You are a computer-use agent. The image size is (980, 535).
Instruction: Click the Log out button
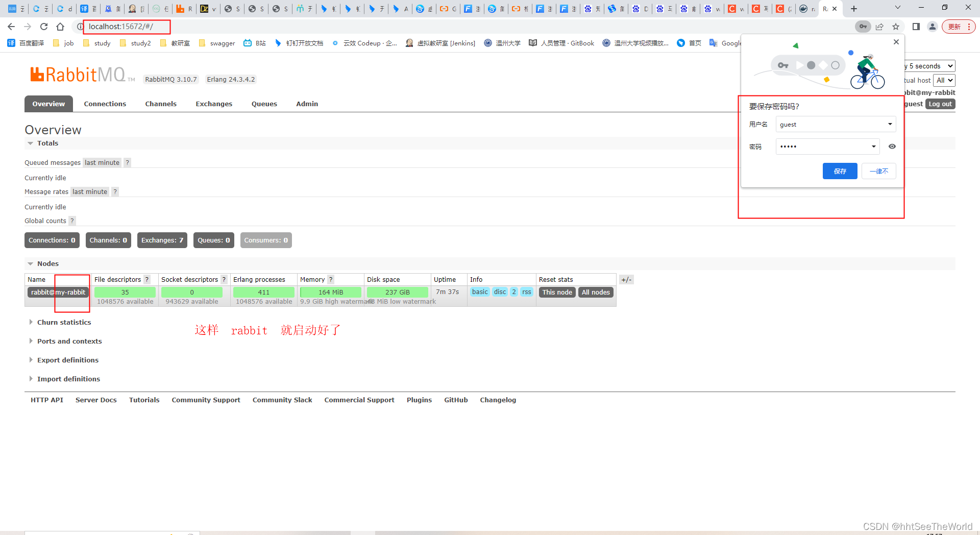pyautogui.click(x=940, y=104)
